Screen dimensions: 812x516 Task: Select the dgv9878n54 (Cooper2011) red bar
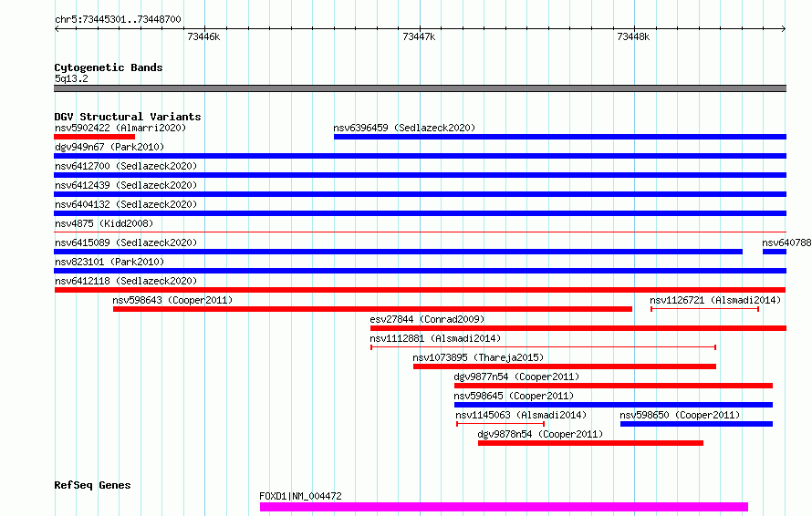click(x=591, y=443)
